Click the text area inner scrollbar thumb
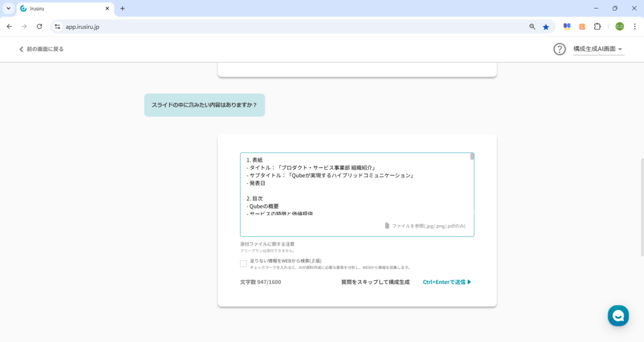Screen dimensions: 644x342 (x=472, y=157)
